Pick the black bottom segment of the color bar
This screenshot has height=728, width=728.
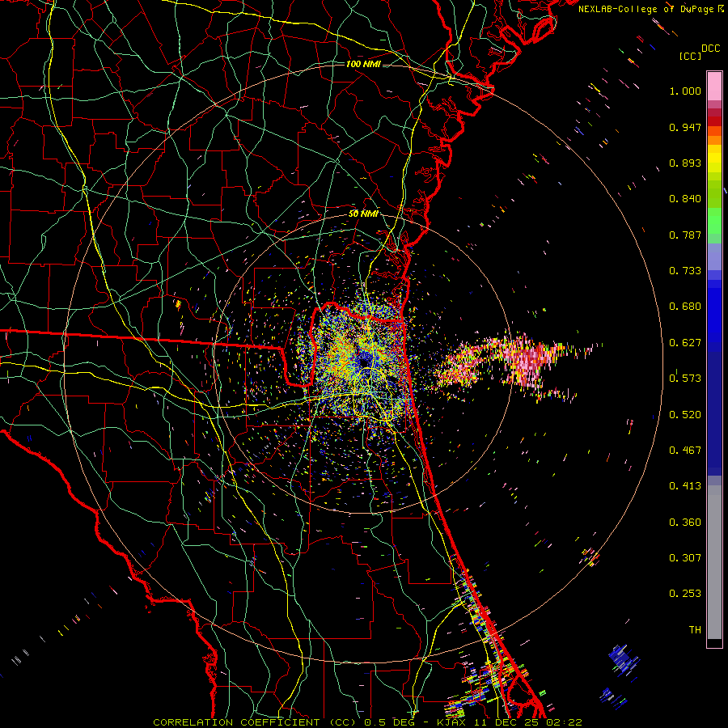(x=714, y=643)
